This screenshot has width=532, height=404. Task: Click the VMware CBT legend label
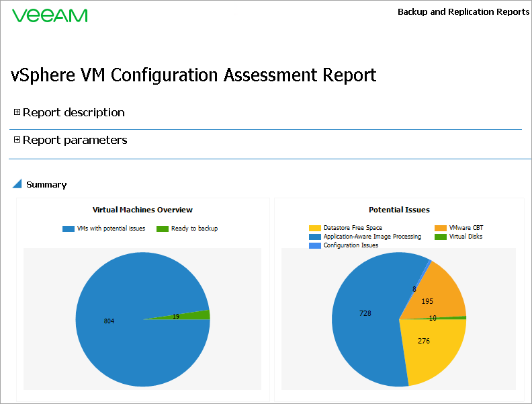466,228
